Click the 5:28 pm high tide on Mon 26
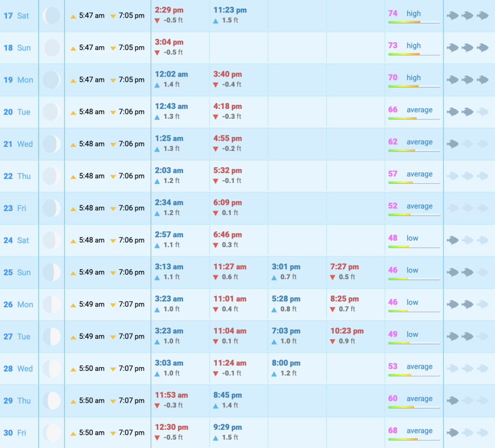Image resolution: width=495 pixels, height=448 pixels. coord(286,299)
